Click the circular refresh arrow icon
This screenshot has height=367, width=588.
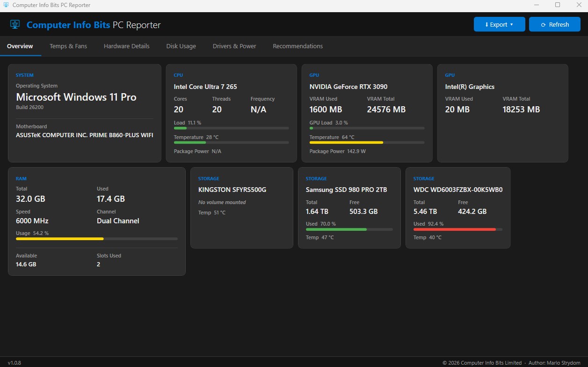[x=544, y=24]
